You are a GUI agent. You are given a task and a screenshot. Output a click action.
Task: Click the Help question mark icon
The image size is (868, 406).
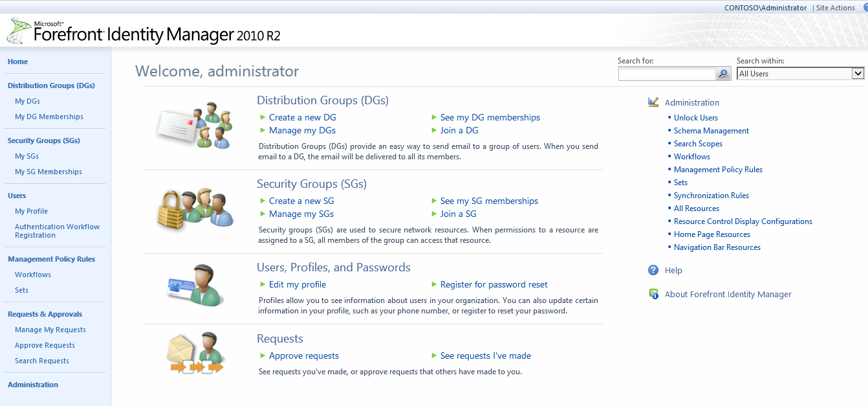(653, 270)
